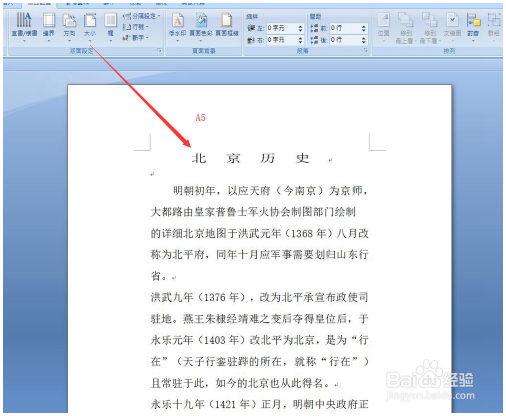Expand the Breaks (分隔設定) dropdown

(x=141, y=16)
